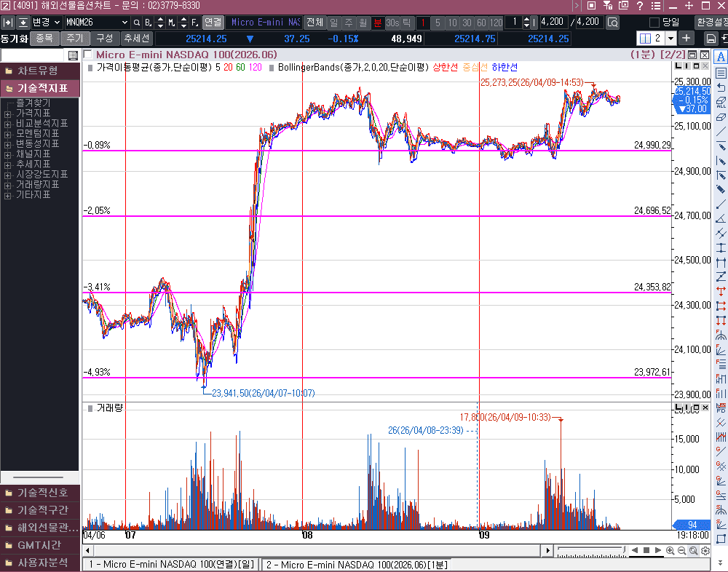This screenshot has width=728, height=572.
Task: Click the erase-all drawings eraser icon
Action: pyautogui.click(x=721, y=102)
